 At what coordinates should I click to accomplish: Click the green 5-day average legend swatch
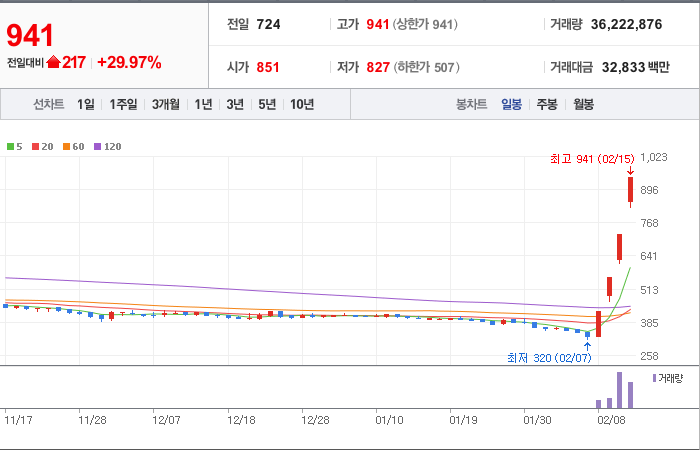[x=10, y=146]
